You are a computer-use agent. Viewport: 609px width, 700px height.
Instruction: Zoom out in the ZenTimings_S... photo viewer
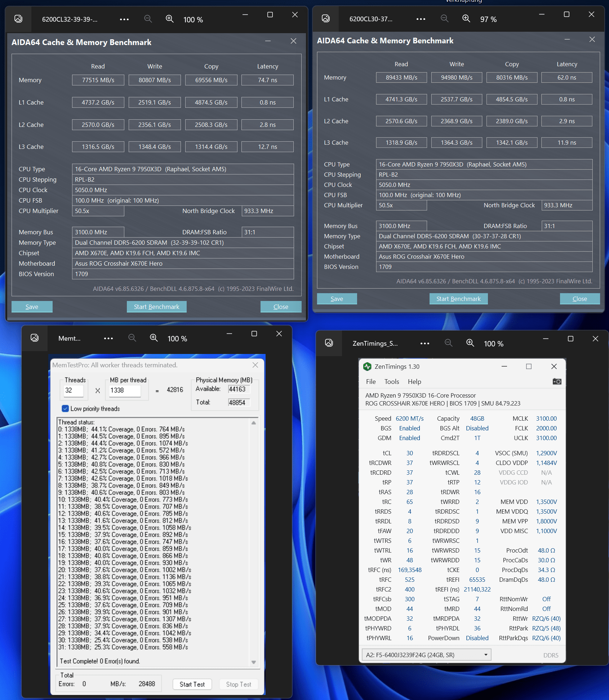pos(449,343)
